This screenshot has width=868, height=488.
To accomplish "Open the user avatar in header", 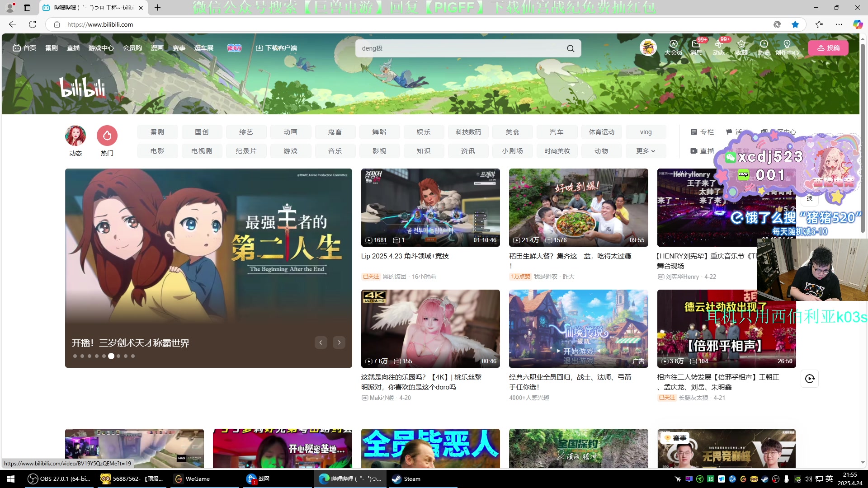I will coord(648,47).
